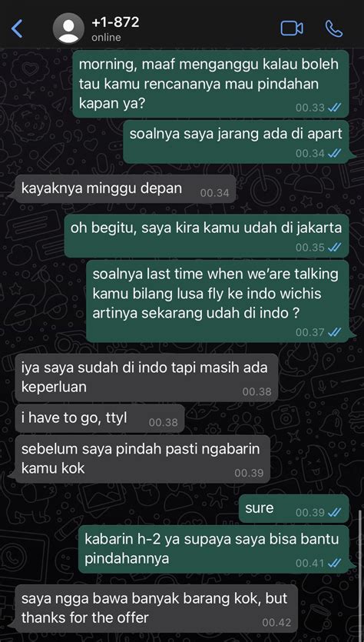This screenshot has height=642, width=364.
Task: Tap read ticks on 00.41 message
Action: [334, 563]
